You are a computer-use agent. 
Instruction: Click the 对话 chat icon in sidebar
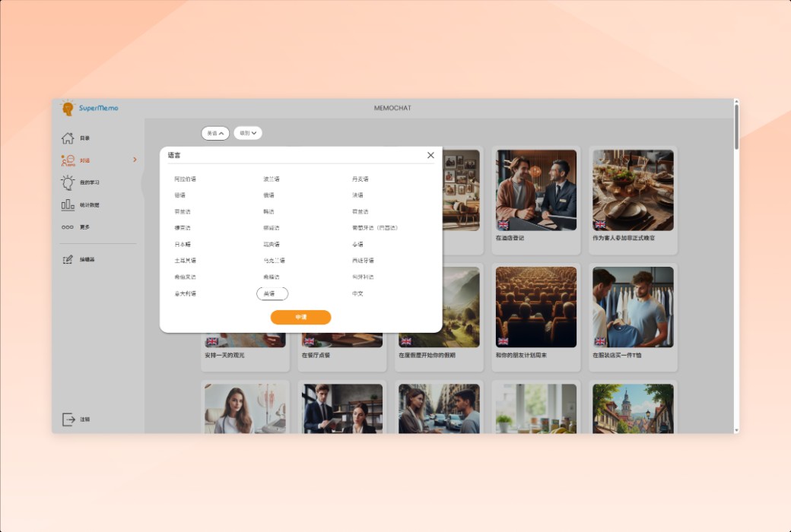[x=68, y=160]
